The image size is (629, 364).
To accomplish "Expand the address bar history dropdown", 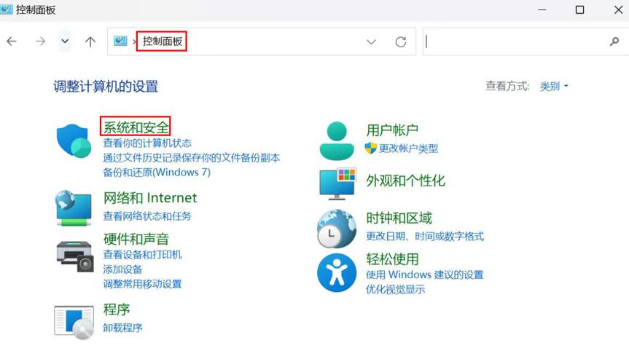I will pyautogui.click(x=371, y=42).
